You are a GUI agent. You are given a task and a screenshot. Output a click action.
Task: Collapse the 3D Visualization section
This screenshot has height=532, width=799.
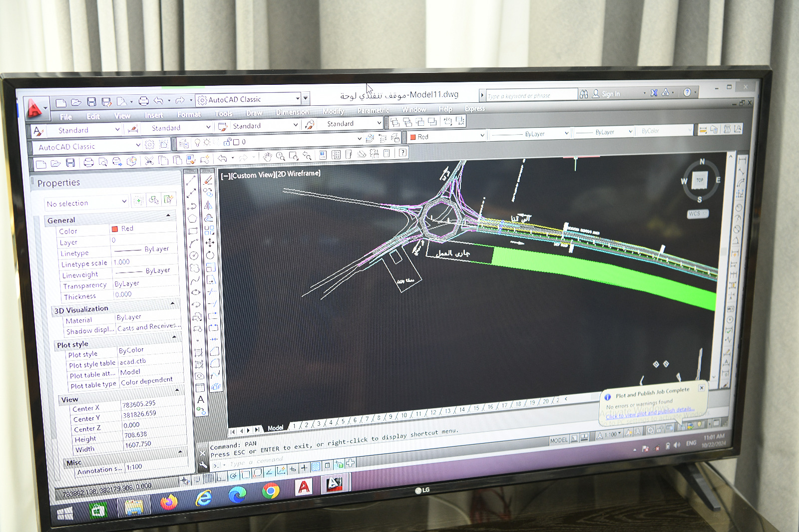173,303
